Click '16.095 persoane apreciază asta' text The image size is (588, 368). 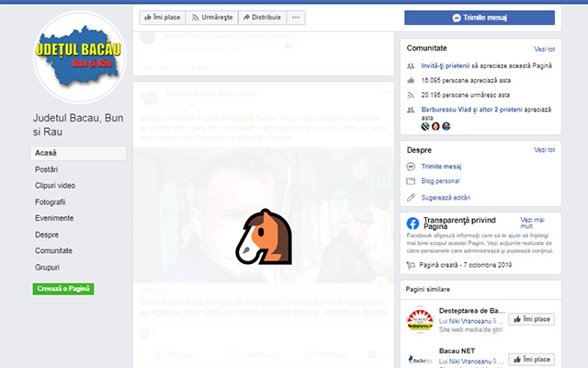pyautogui.click(x=466, y=80)
